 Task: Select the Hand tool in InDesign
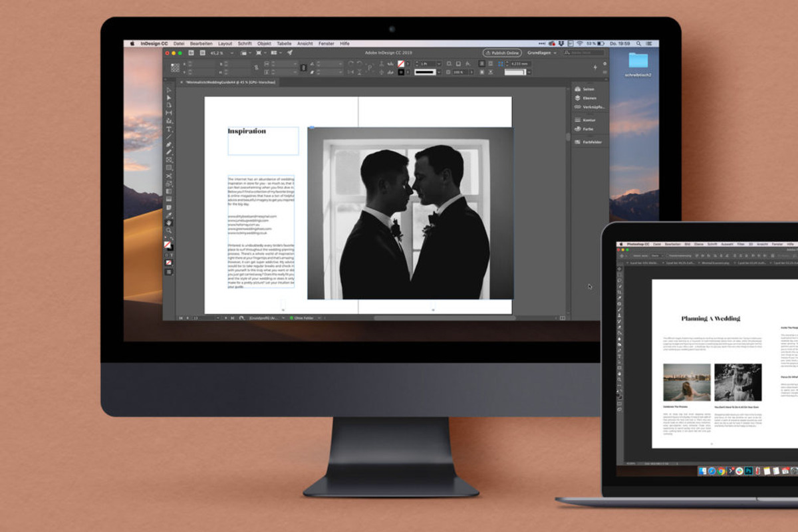(x=169, y=223)
